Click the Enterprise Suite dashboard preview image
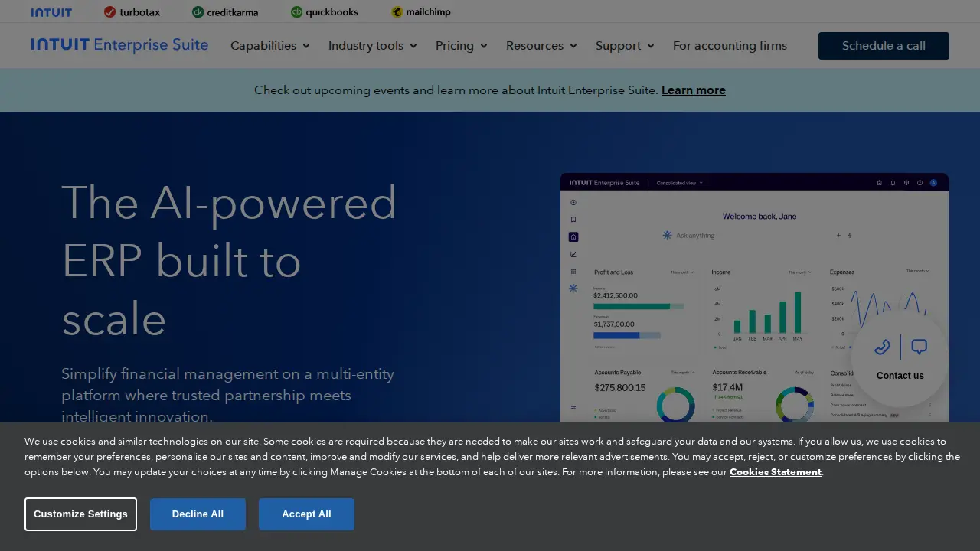This screenshot has height=551, width=980. (754, 298)
